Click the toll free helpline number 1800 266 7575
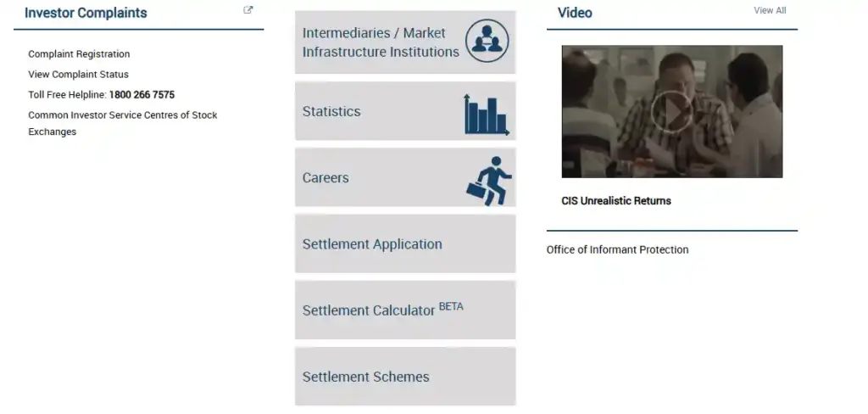 (142, 95)
